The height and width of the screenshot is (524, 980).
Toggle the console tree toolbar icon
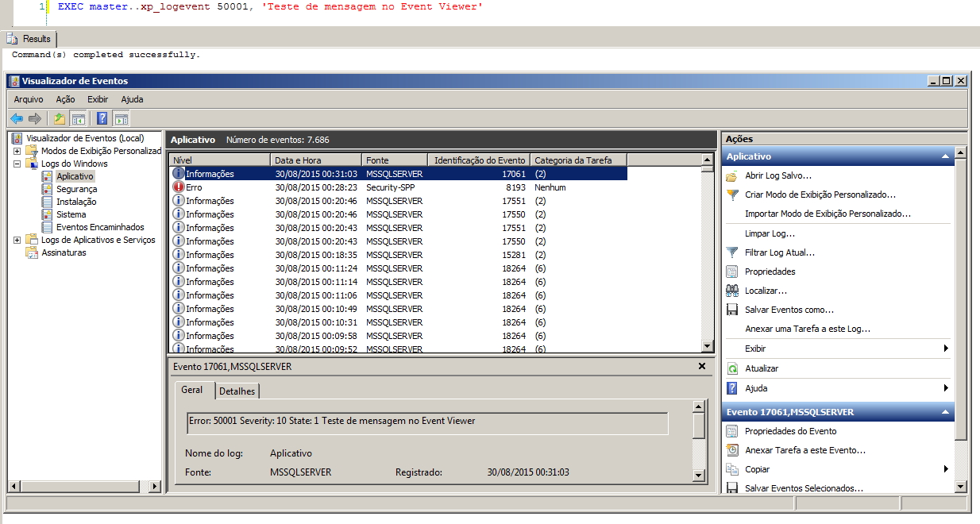coord(78,118)
